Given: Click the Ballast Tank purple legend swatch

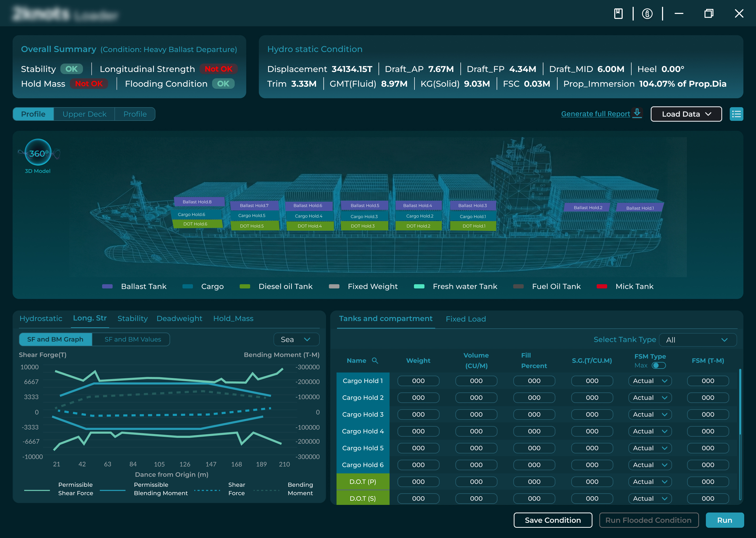Looking at the screenshot, I should (x=107, y=286).
